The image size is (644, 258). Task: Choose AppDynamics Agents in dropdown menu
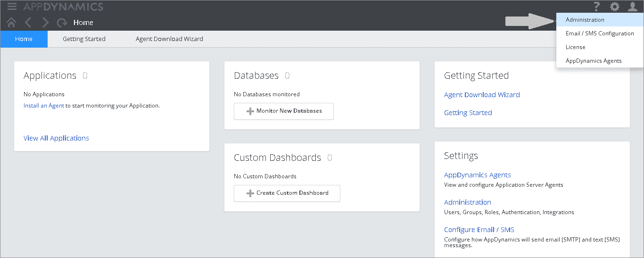[600, 61]
